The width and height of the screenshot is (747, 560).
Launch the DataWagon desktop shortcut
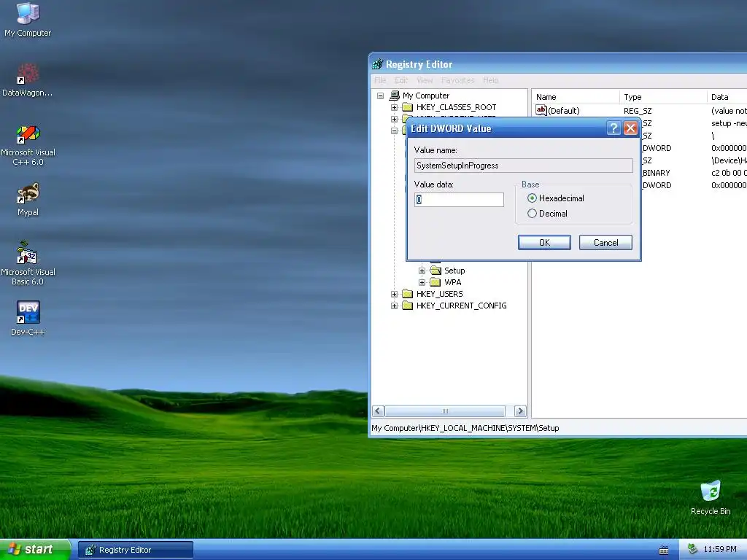point(28,80)
